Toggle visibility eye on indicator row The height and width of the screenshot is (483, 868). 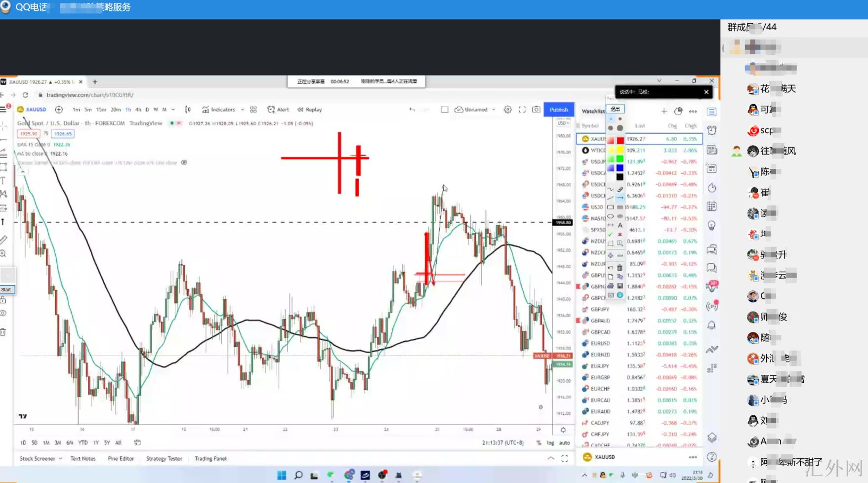click(x=184, y=162)
